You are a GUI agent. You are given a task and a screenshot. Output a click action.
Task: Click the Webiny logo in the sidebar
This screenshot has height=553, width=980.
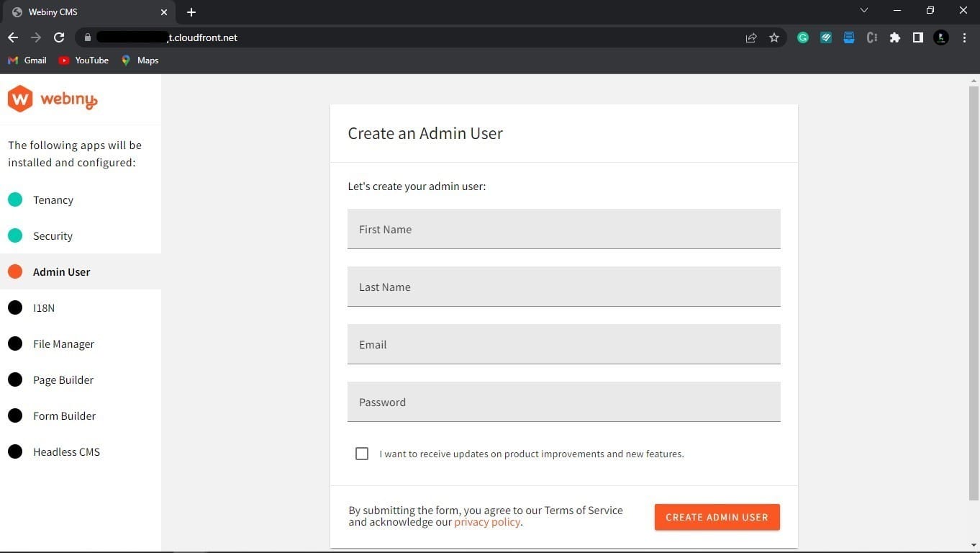tap(52, 99)
